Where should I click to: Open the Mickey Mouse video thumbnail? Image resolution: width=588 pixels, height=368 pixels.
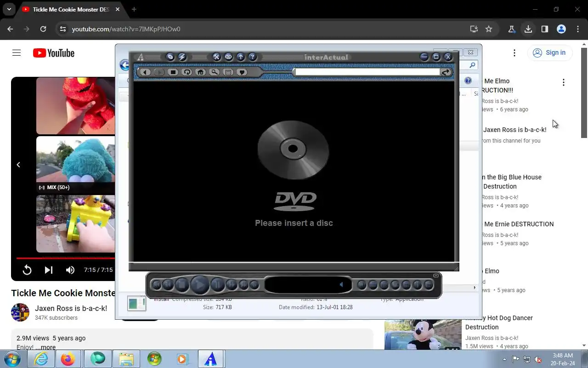(423, 335)
